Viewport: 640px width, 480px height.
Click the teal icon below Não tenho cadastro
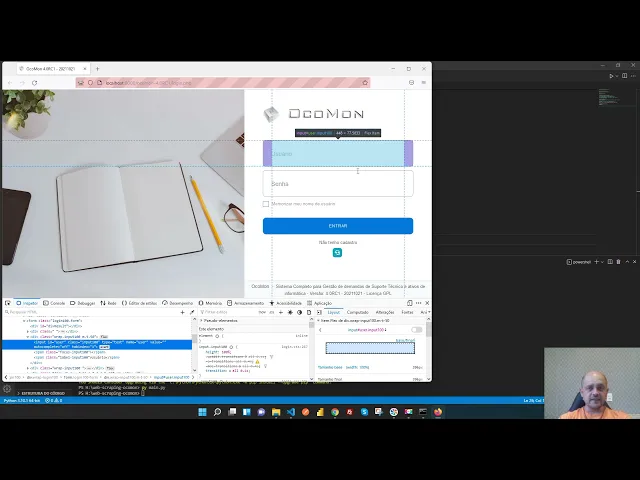point(337,253)
